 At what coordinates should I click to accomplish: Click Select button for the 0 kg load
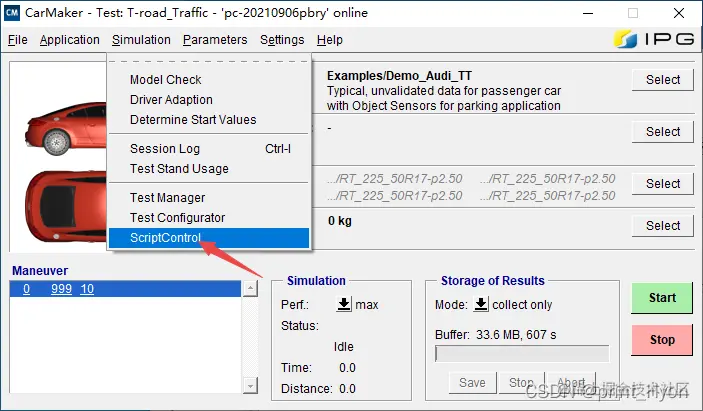pos(663,225)
